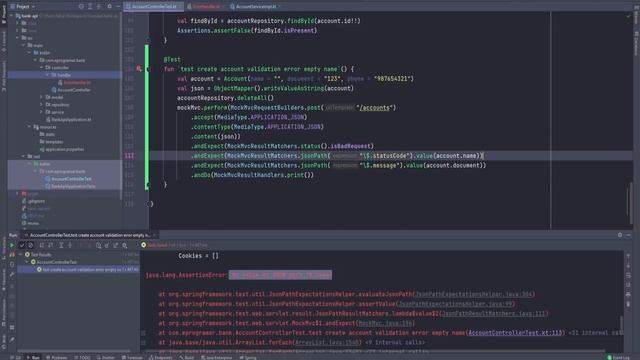Open the Build tab in bottom bar
The width and height of the screenshot is (640, 360).
187,357
